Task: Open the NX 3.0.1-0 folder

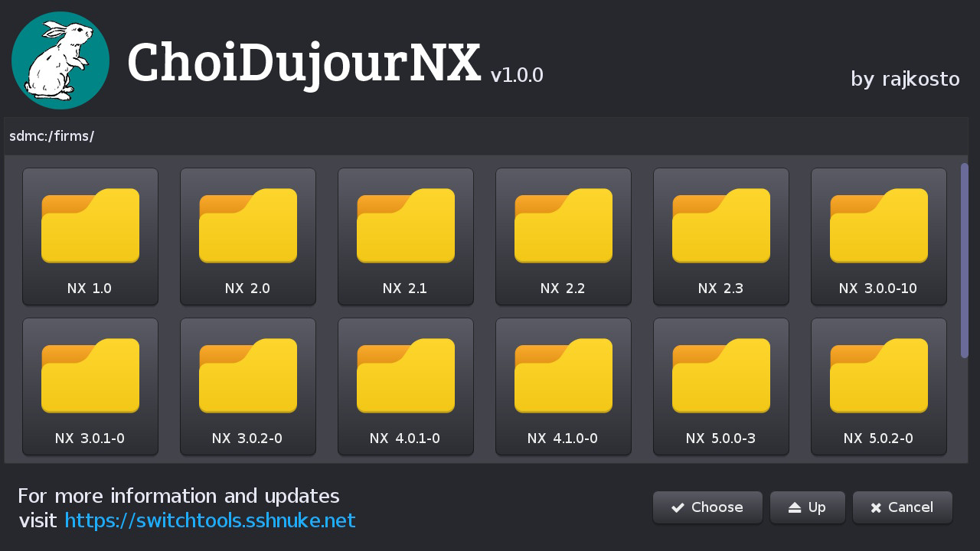Action: (90, 386)
